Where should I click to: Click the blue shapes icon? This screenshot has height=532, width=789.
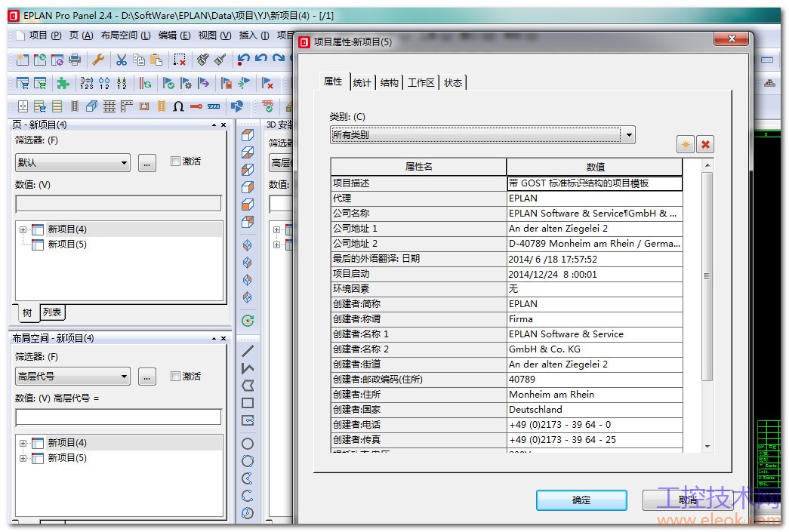click(236, 106)
